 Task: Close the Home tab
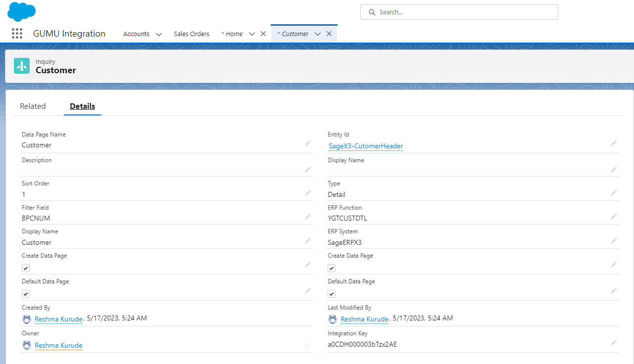(263, 34)
